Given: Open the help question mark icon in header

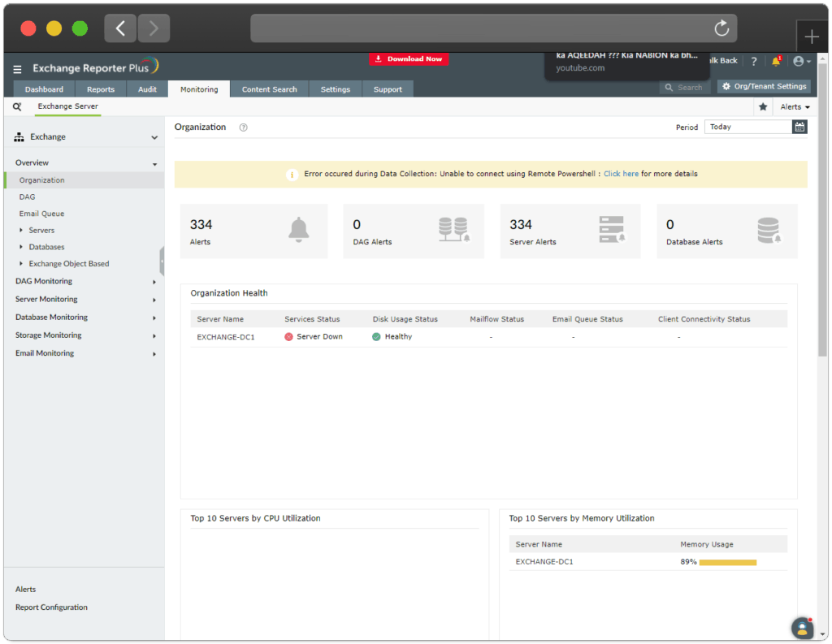Looking at the screenshot, I should point(754,62).
